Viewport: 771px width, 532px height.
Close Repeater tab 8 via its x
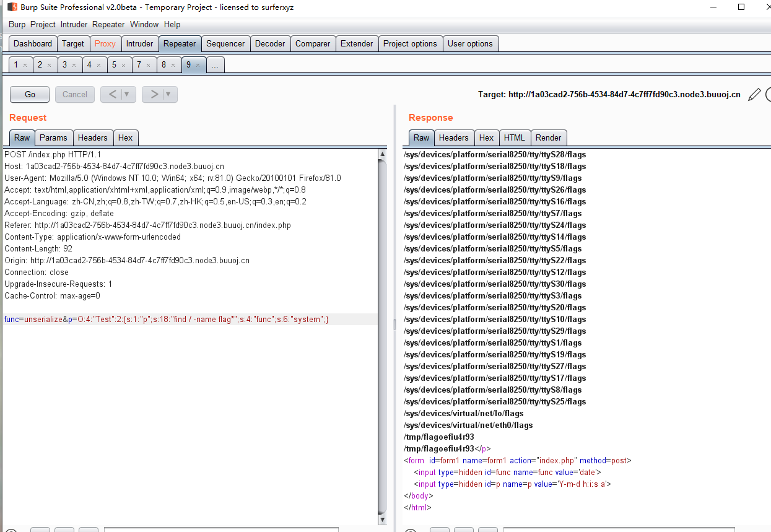173,65
